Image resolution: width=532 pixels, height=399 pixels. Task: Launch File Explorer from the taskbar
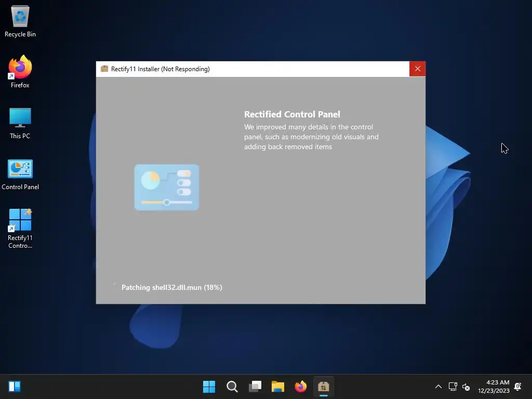point(278,387)
